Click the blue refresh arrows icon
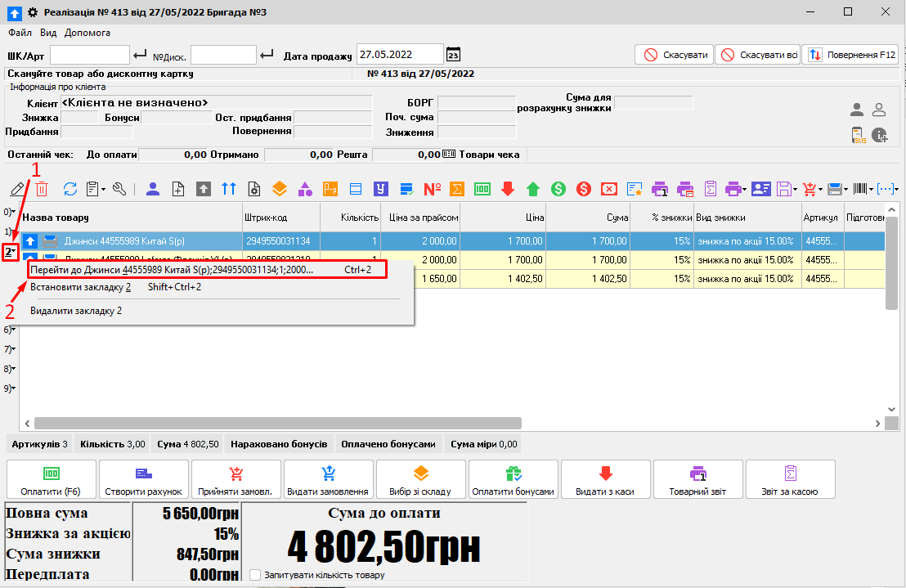The height and width of the screenshot is (588, 906). (x=70, y=189)
